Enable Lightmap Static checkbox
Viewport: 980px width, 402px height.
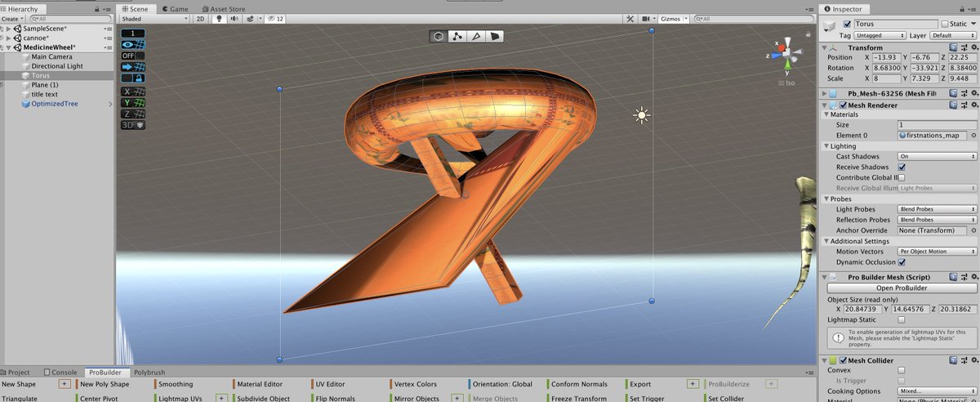(x=902, y=319)
